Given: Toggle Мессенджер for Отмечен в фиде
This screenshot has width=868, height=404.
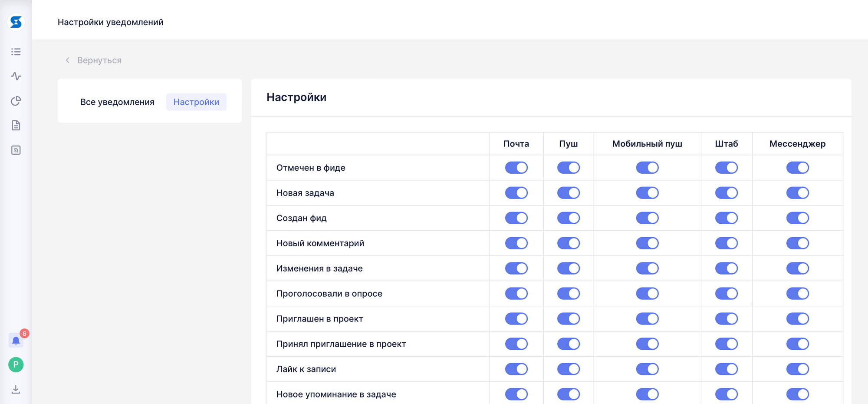Looking at the screenshot, I should point(798,168).
